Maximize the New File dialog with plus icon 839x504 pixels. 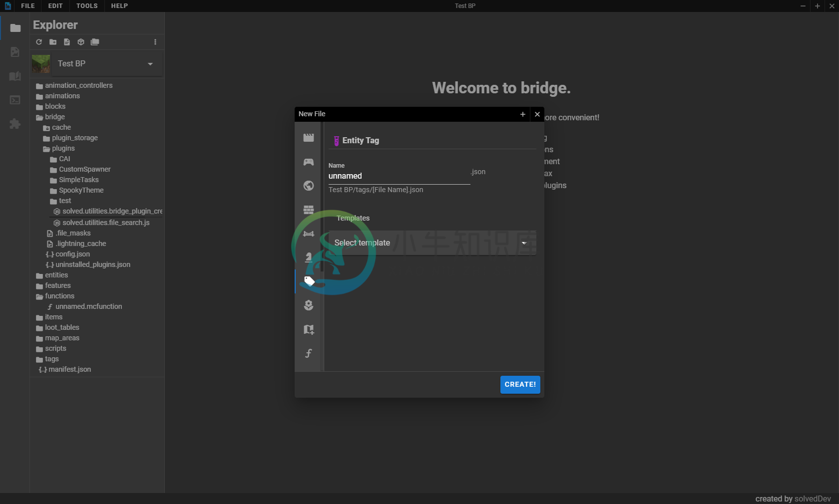(x=523, y=114)
